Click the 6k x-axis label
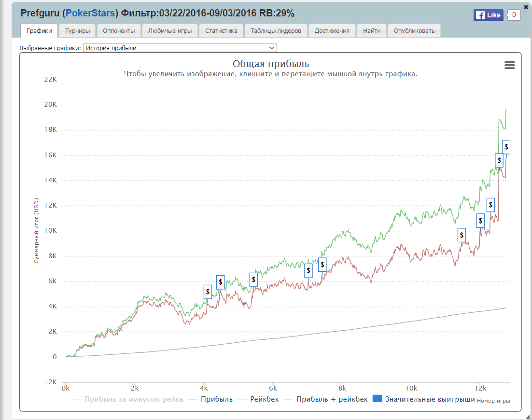 (x=273, y=388)
